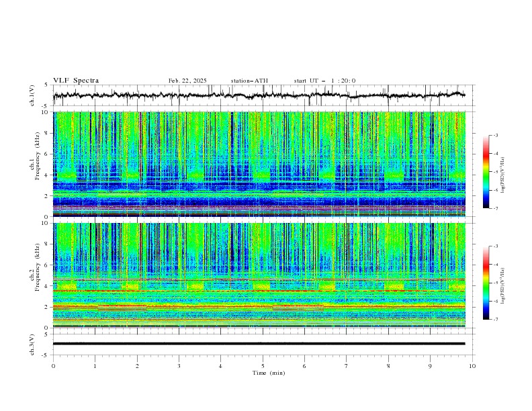Click the ch.3 flat black waveform trace
The image size is (532, 411).
click(x=259, y=344)
